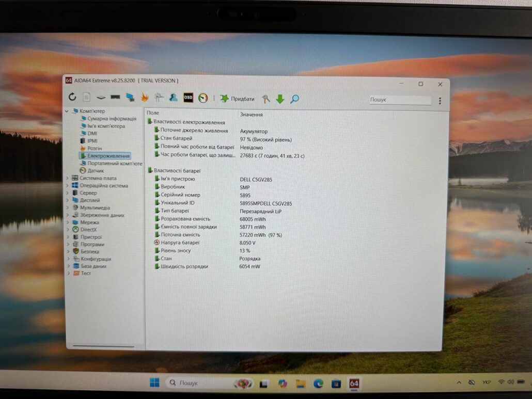This screenshot has height=399, width=532.
Task: Click the preferences tools icon
Action: coord(265,99)
